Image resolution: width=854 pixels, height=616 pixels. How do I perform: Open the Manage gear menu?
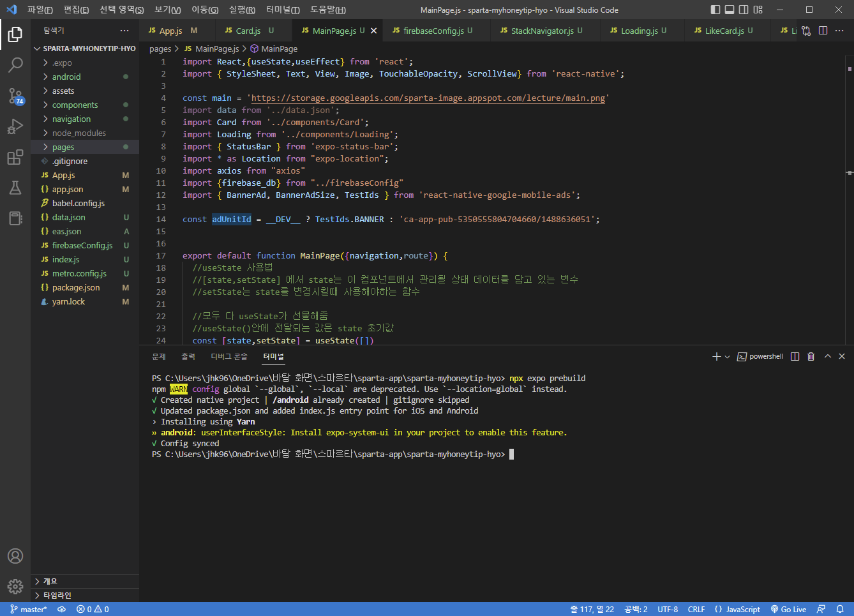[15, 586]
